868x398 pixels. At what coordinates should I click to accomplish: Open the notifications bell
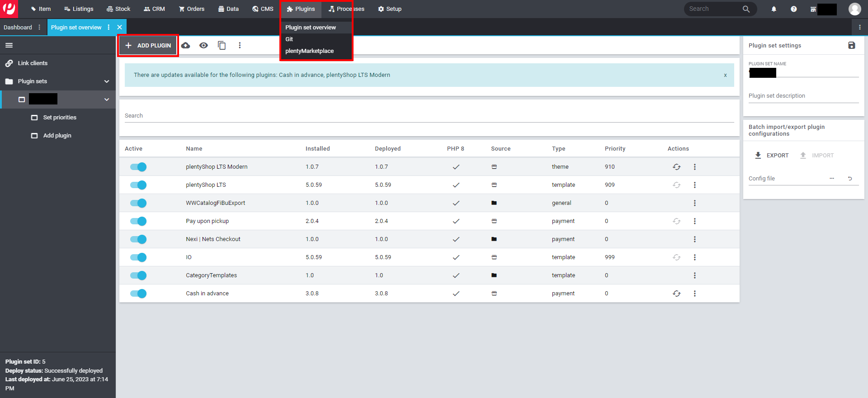pos(774,9)
